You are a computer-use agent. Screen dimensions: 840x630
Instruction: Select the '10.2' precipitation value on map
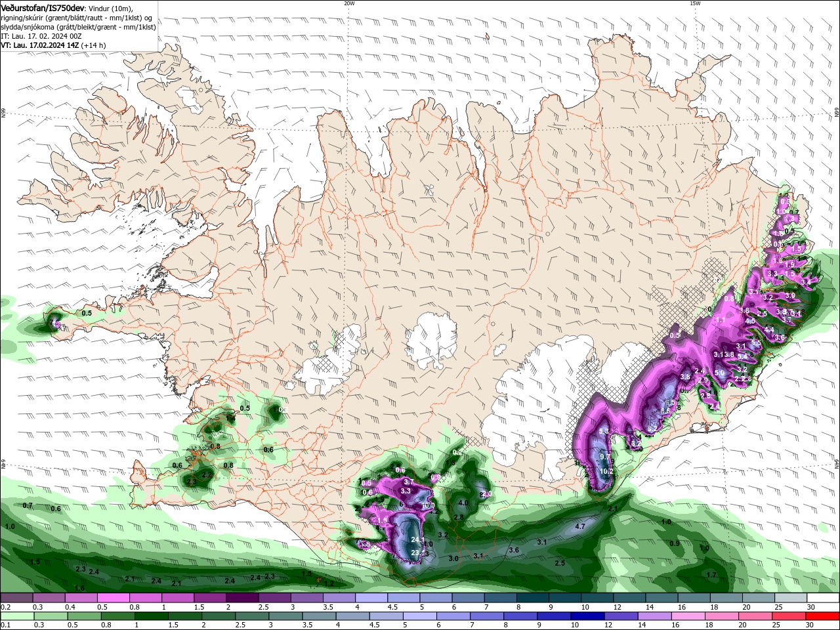(x=606, y=471)
